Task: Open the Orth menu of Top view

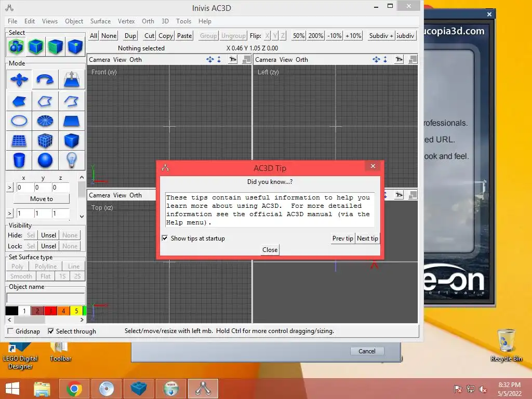Action: coord(136,195)
